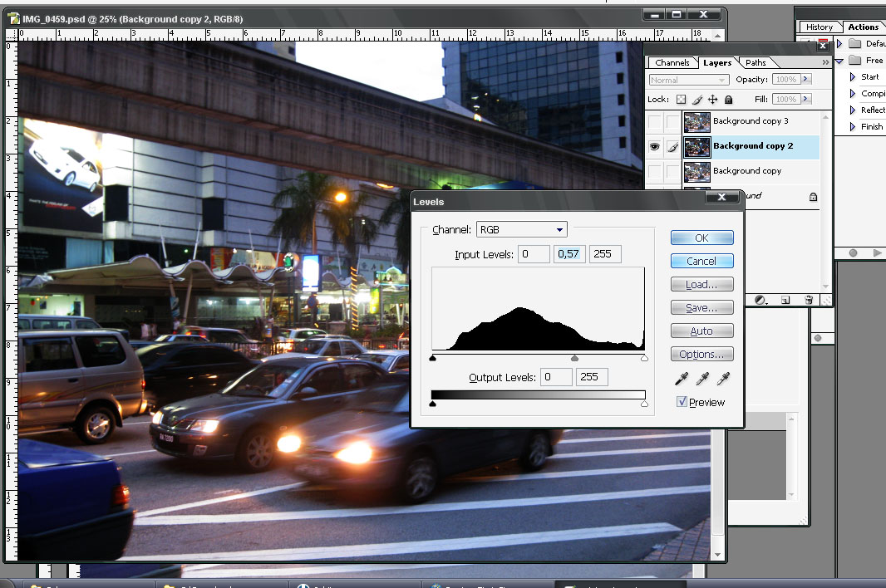Show the Background copy 3 layer

(x=654, y=121)
